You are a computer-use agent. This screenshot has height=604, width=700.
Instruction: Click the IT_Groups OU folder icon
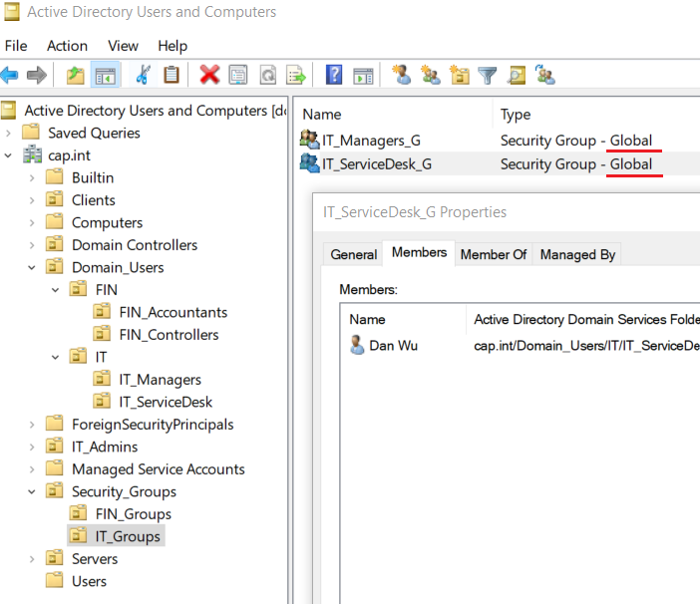79,535
